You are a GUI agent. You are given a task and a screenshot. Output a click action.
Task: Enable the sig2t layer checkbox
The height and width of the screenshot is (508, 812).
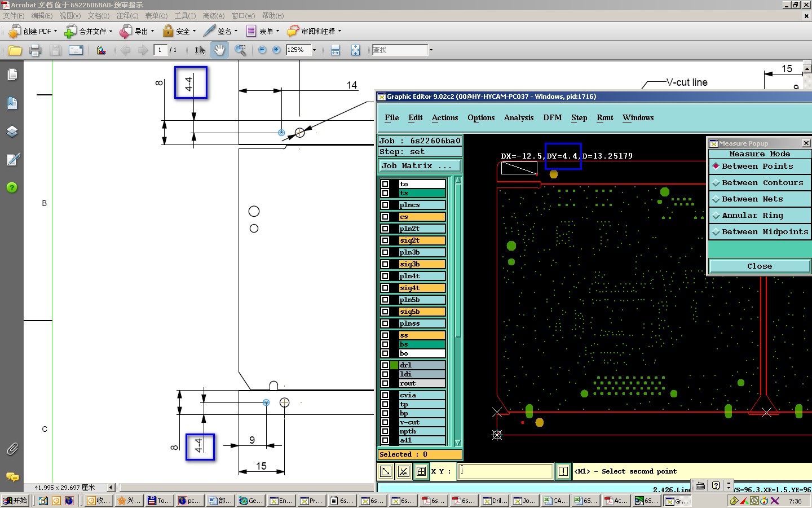pos(385,240)
